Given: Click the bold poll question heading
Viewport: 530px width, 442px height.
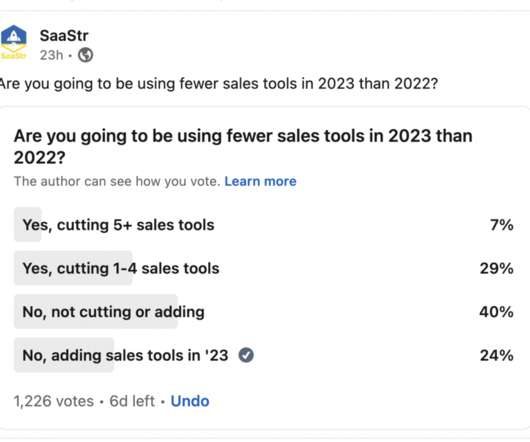Looking at the screenshot, I should 243,146.
